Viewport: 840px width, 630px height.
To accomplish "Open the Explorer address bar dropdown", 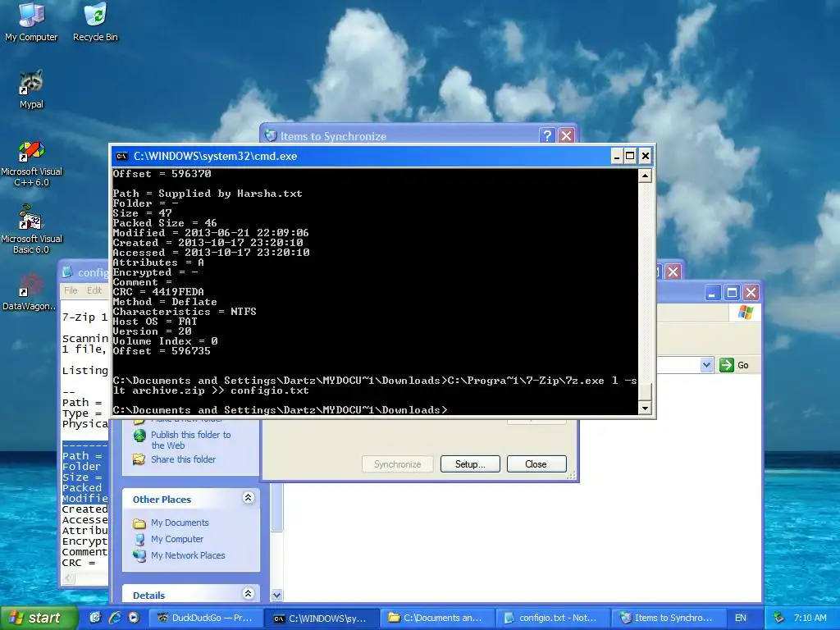I will tap(706, 365).
